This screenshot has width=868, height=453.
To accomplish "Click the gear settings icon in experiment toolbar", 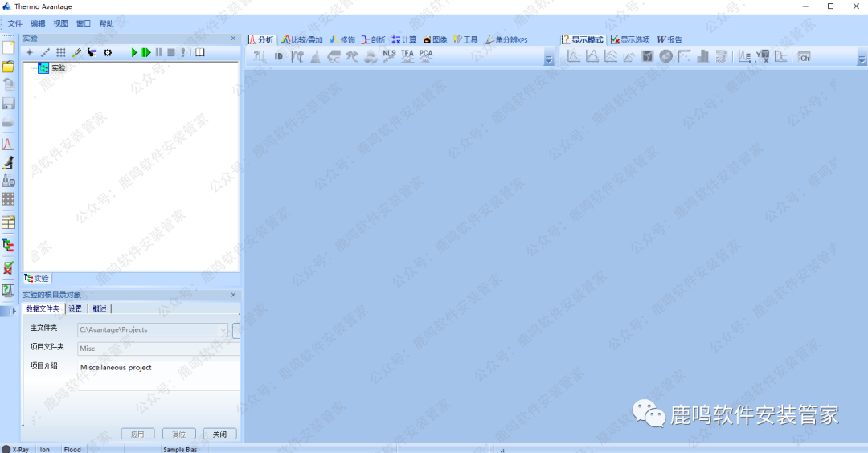I will click(108, 53).
